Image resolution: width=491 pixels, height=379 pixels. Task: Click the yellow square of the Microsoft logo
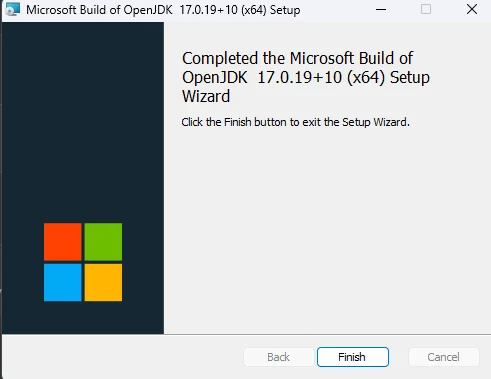103,282
